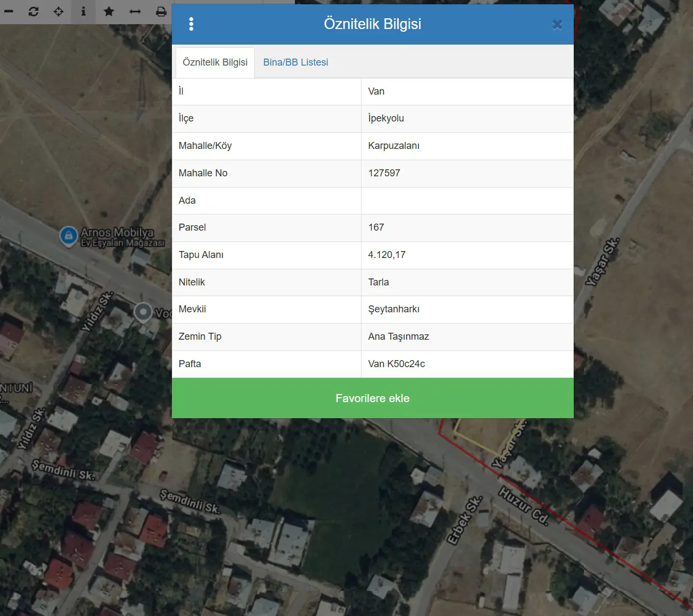Click the zoom out minus icon
The width and height of the screenshot is (693, 616).
click(x=8, y=11)
